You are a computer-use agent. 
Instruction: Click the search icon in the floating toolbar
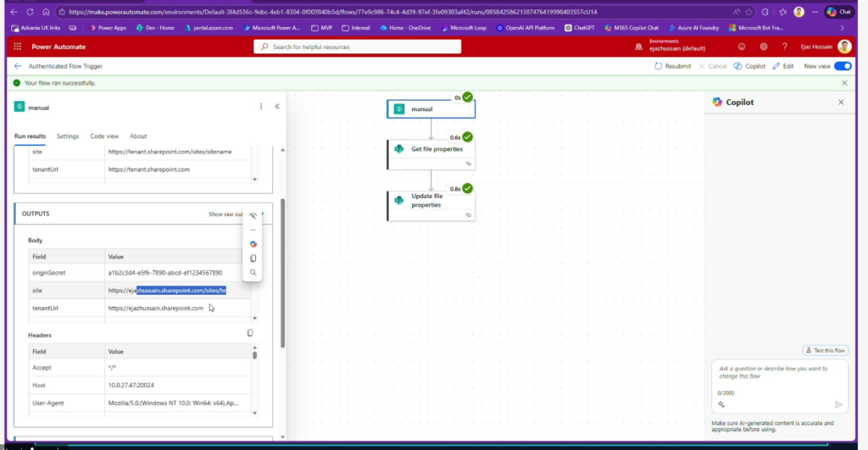click(253, 273)
